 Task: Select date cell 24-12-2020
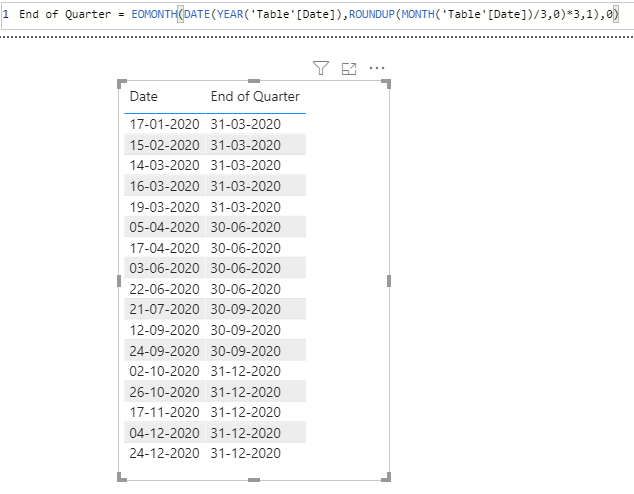164,453
